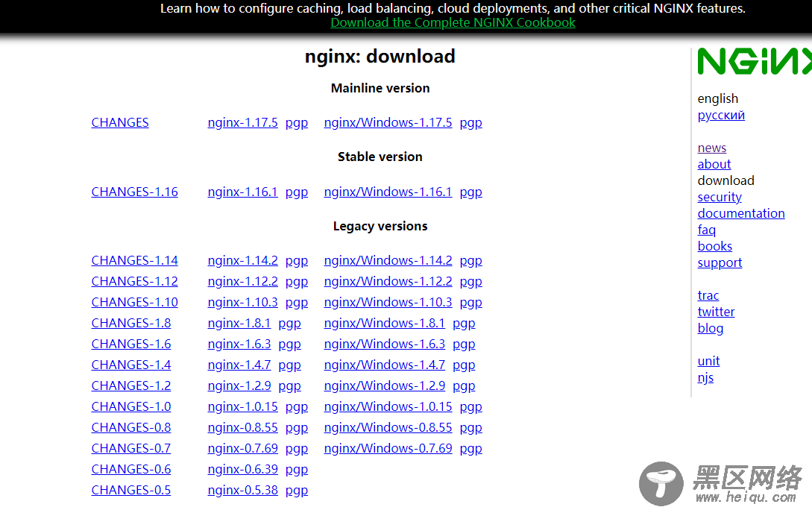This screenshot has height=510, width=812.
Task: Download nginx-1.8.1
Action: coord(239,323)
